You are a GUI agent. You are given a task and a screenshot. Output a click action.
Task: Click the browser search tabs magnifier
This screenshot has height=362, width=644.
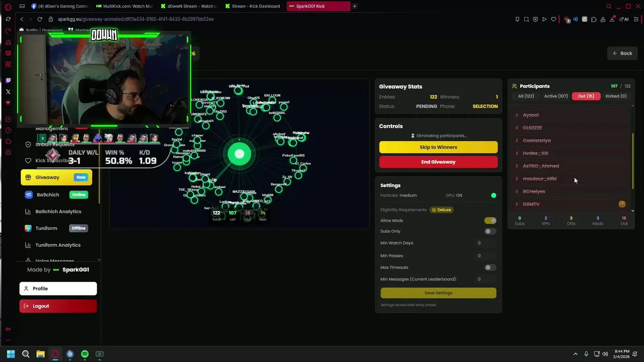(609, 7)
